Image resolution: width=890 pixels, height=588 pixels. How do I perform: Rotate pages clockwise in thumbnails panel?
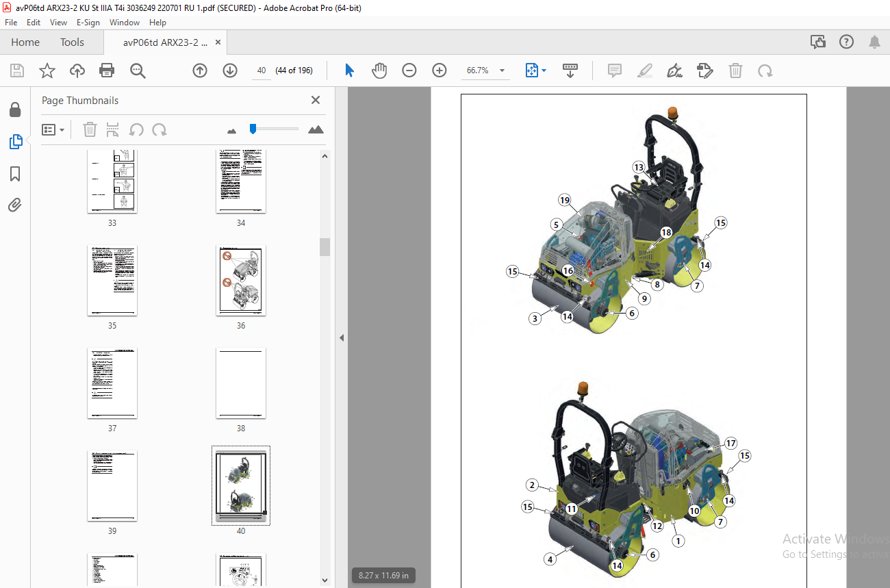160,129
